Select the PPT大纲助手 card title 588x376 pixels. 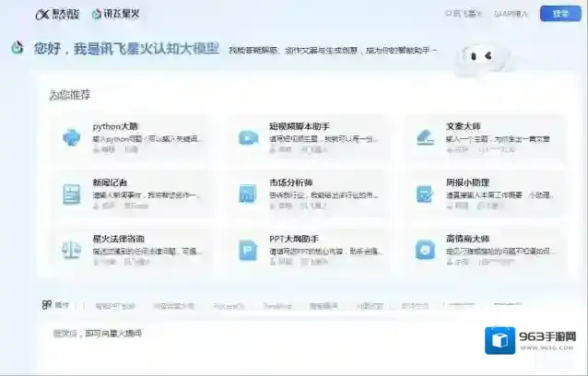point(294,239)
